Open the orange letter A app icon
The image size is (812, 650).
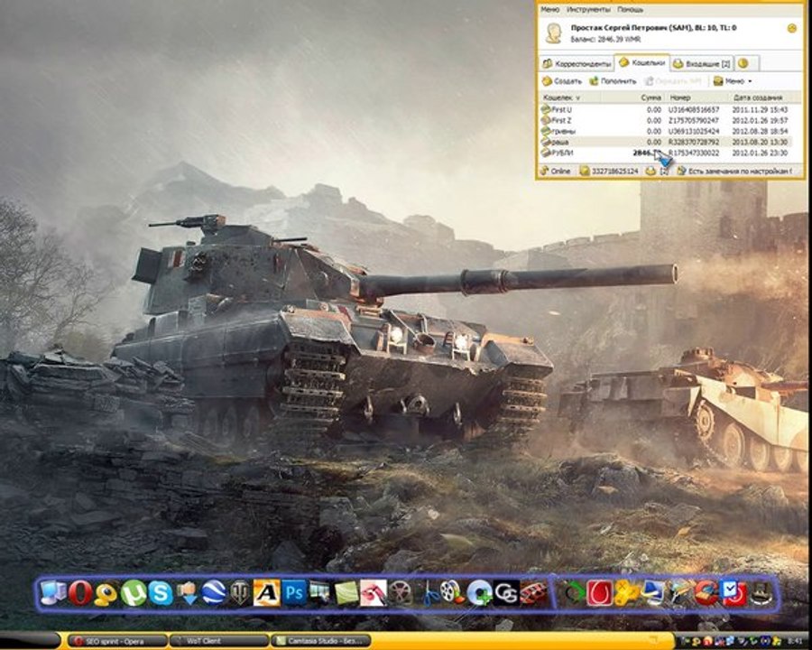(x=267, y=593)
